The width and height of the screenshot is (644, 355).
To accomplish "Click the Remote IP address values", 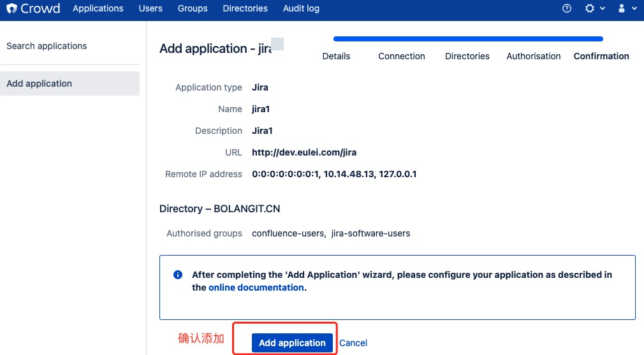I will point(334,174).
